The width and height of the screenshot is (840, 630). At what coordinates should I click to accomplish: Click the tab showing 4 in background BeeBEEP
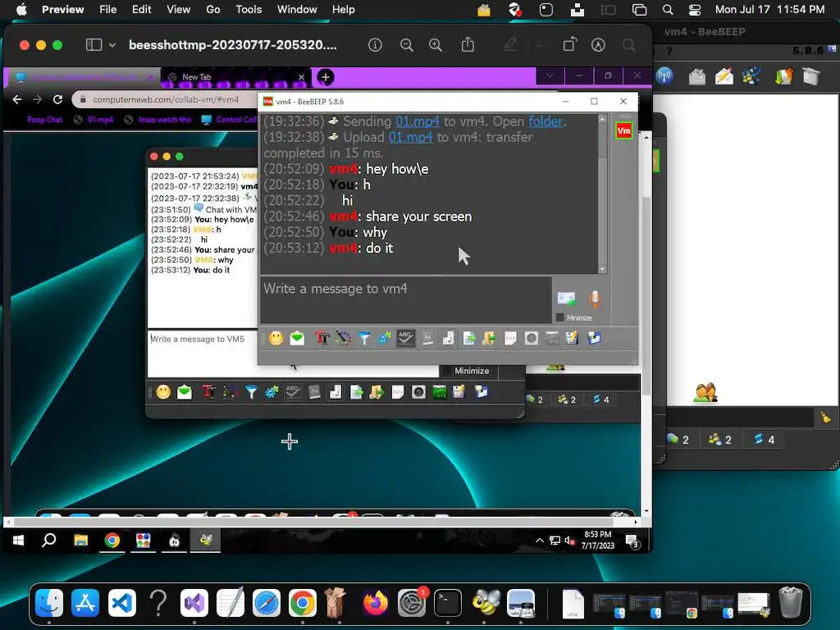click(764, 440)
